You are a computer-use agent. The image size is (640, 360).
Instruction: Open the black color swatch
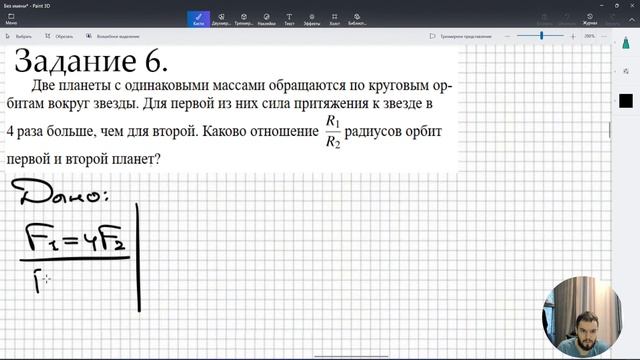(626, 101)
